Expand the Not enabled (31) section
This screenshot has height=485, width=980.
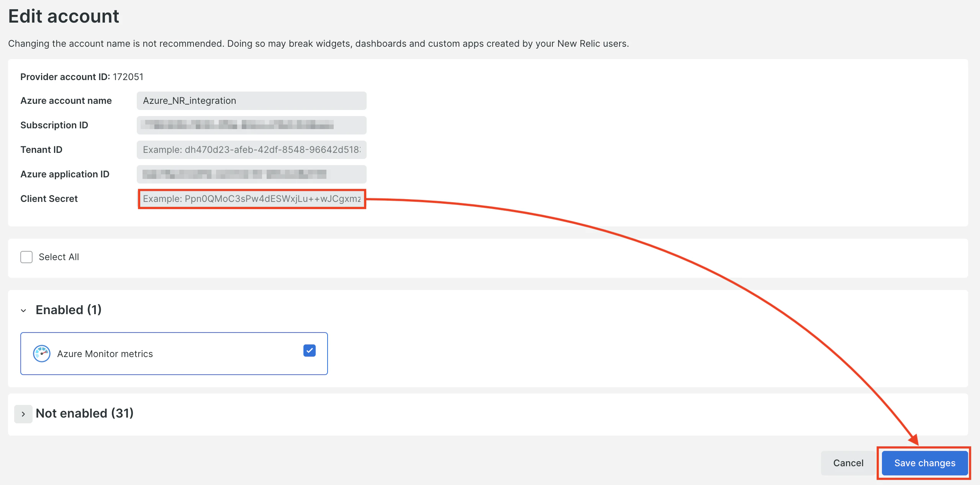click(23, 414)
